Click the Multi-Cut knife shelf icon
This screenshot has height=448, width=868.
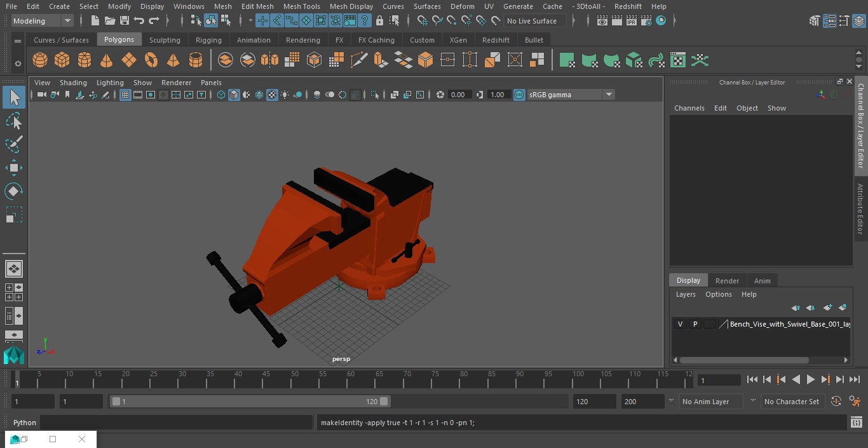[358, 60]
